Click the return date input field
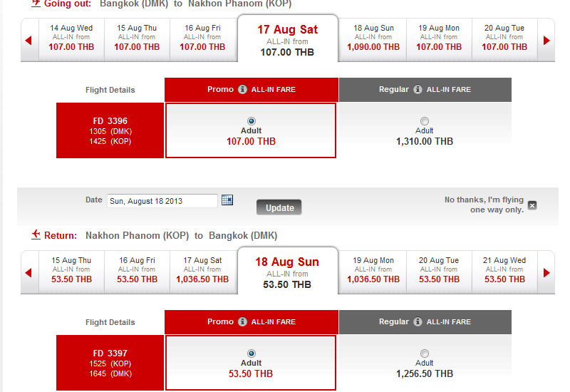This screenshot has height=392, width=570. tap(162, 201)
